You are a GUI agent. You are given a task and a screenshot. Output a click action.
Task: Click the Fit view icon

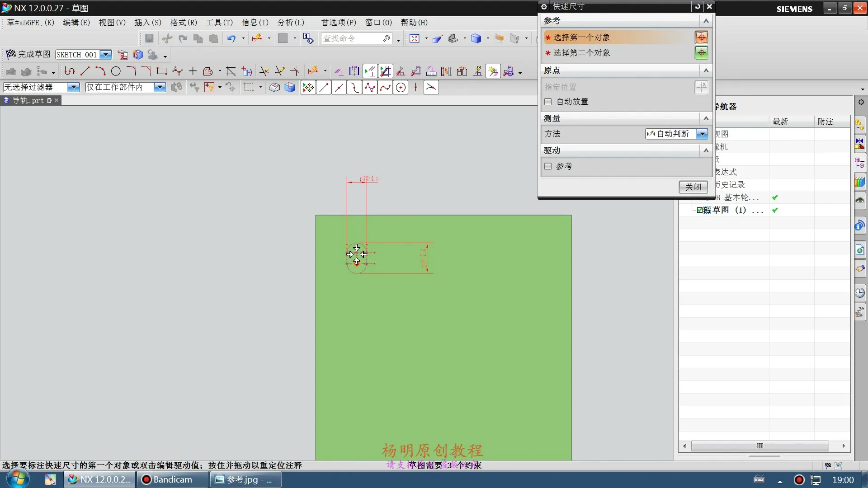[414, 38]
